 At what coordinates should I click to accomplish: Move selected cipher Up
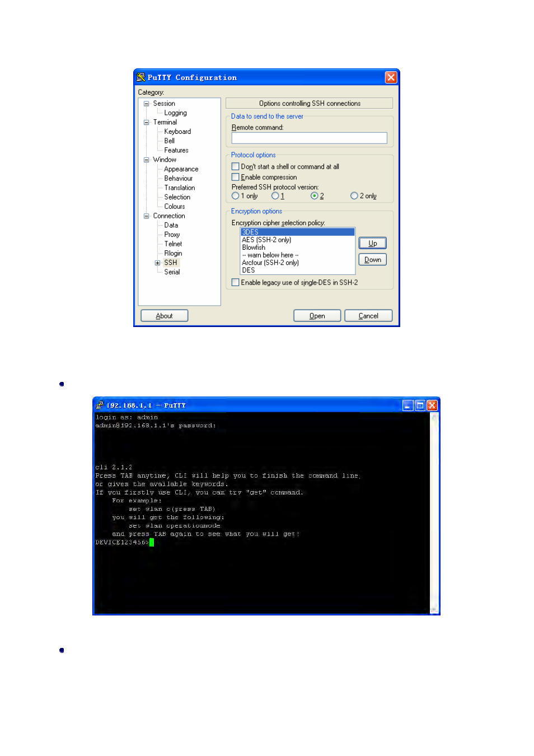(x=373, y=243)
